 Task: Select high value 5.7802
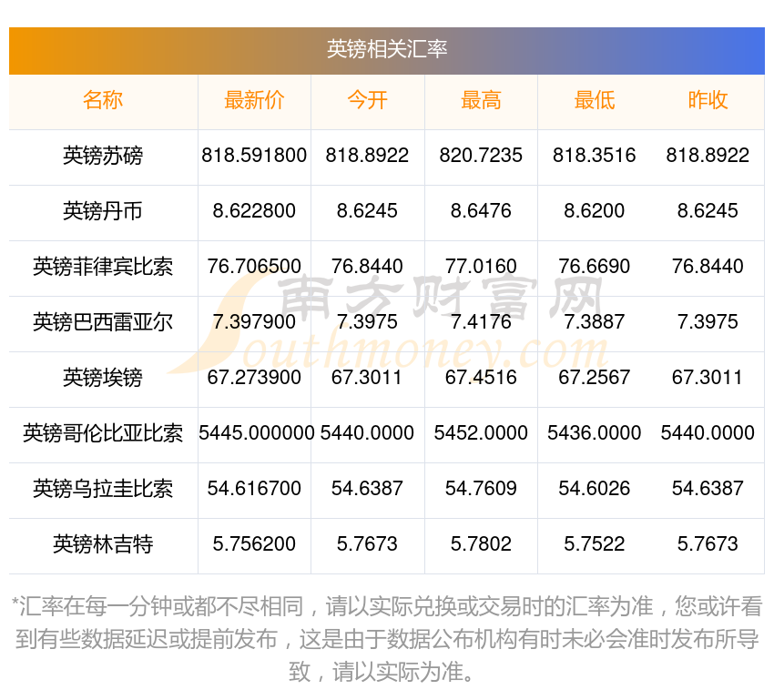click(481, 544)
